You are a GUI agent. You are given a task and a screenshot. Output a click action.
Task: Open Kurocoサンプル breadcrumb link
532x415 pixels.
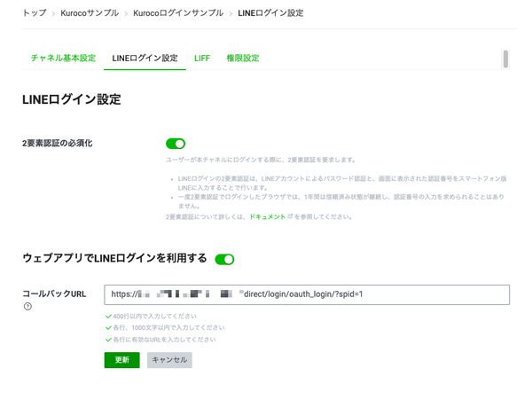point(90,13)
